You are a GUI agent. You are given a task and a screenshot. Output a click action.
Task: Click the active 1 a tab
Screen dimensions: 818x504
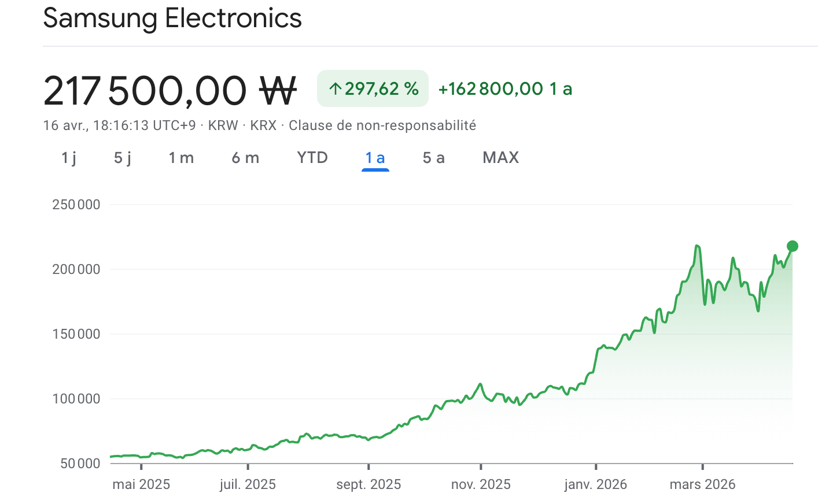tap(375, 158)
